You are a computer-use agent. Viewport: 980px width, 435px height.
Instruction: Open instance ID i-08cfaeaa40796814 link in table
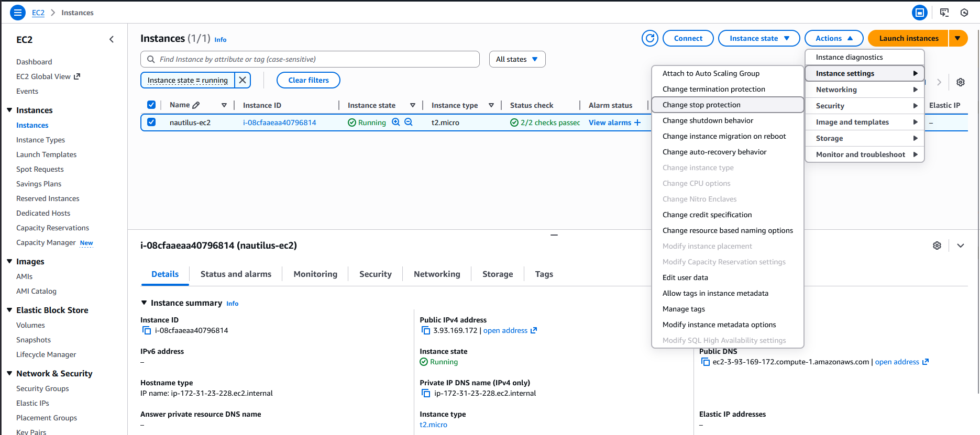click(x=280, y=122)
